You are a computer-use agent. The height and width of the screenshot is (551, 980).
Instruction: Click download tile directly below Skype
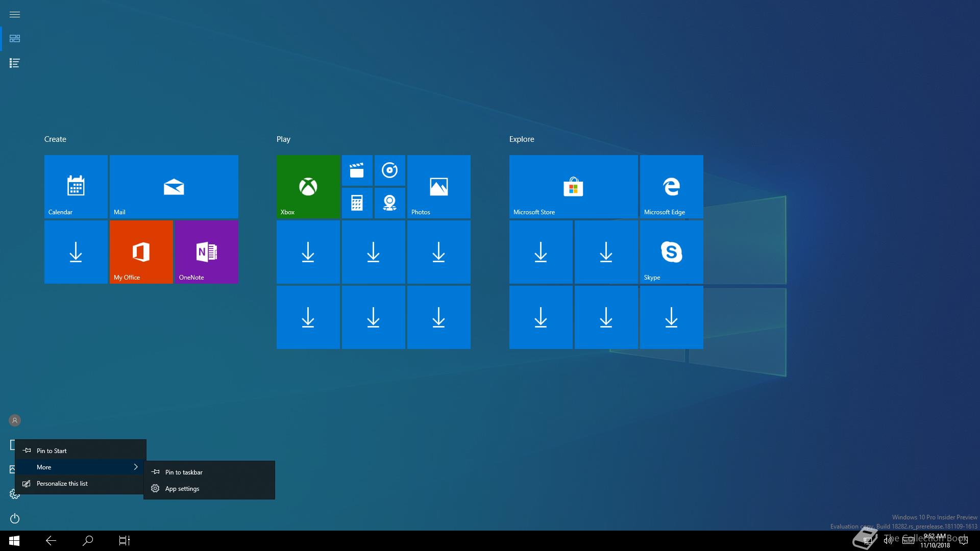672,317
